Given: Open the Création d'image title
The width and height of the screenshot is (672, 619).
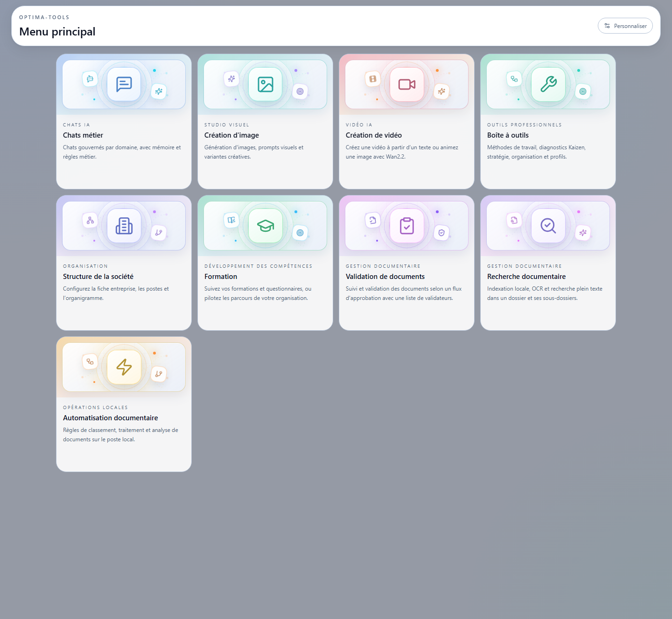Looking at the screenshot, I should pyautogui.click(x=231, y=135).
